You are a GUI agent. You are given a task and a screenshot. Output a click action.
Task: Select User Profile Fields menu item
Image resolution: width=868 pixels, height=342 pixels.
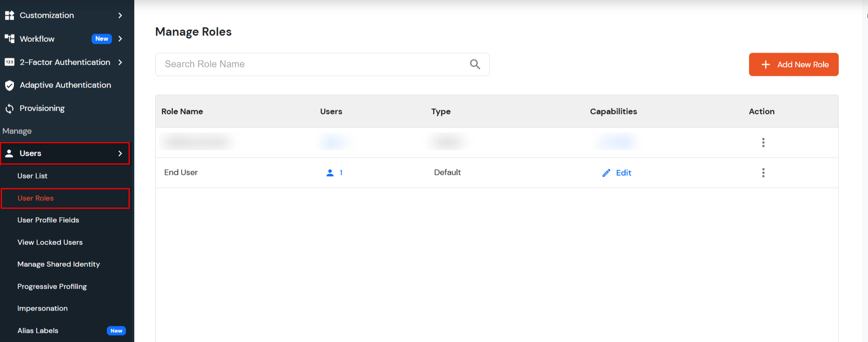(x=48, y=220)
